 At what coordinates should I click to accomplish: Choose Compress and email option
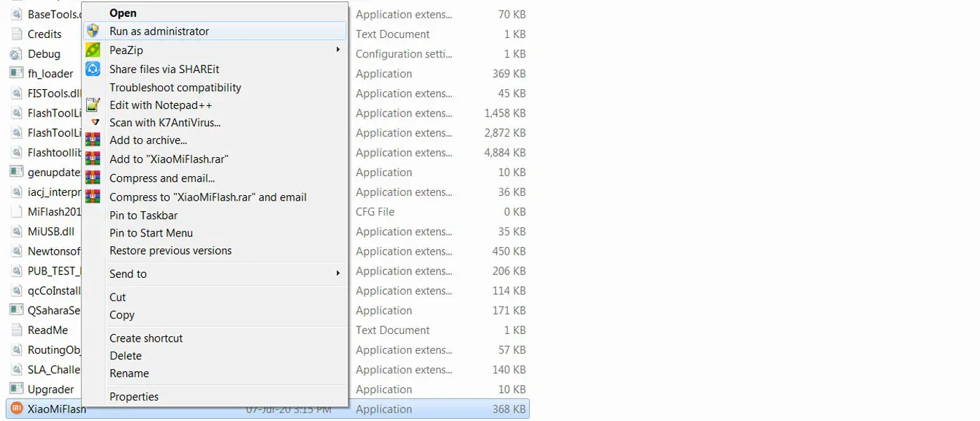pyautogui.click(x=162, y=178)
